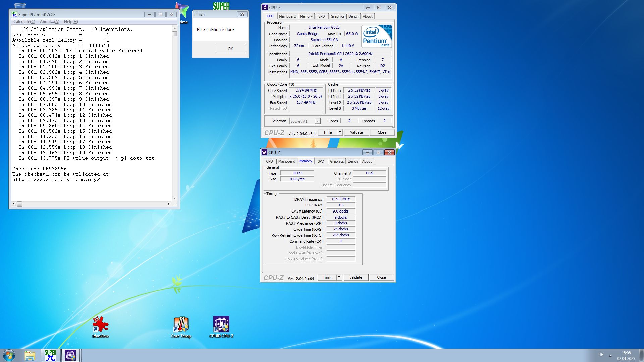Click the xtremesystems.org URL text

click(x=56, y=180)
